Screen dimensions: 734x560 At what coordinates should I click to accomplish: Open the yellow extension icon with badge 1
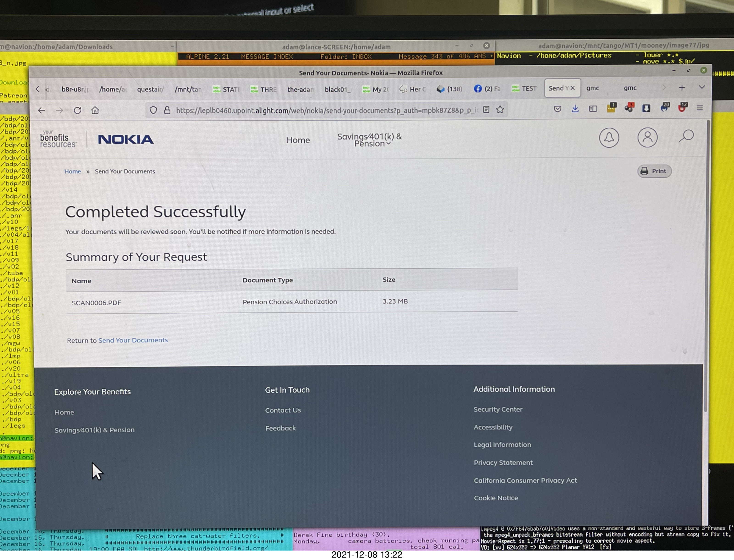coord(611,107)
